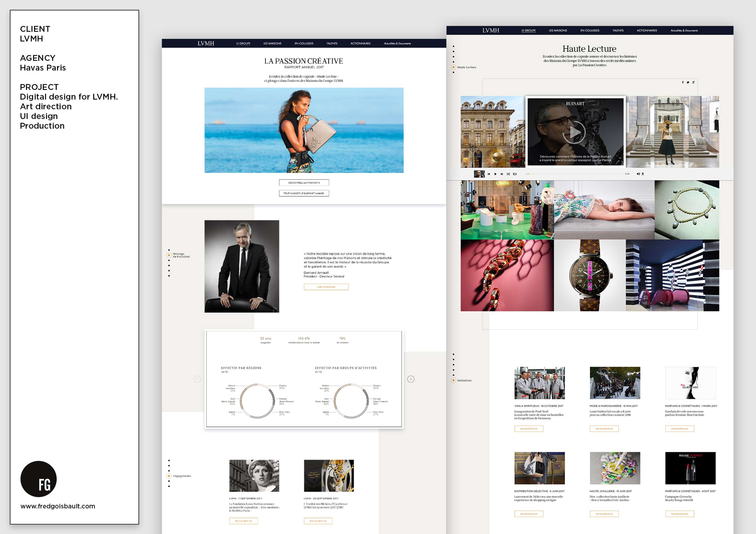Click the Facebook share icon
This screenshot has width=756, height=534.
coord(683,82)
